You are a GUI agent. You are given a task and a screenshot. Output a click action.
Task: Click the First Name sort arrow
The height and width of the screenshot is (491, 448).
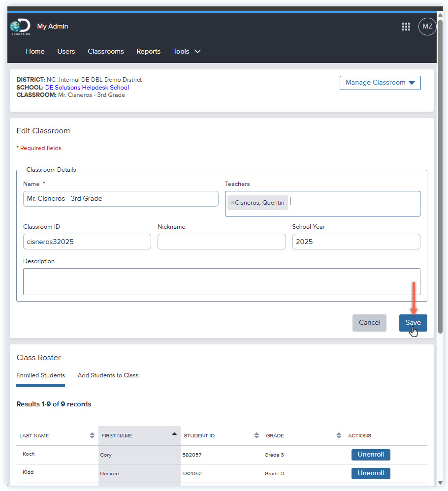tap(174, 434)
